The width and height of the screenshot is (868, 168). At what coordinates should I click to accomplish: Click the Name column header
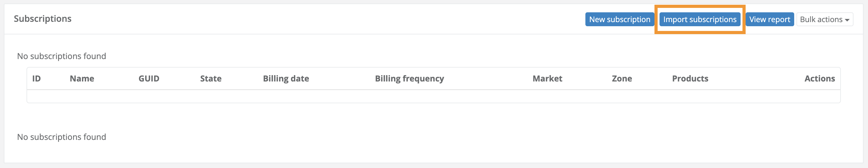[82, 79]
